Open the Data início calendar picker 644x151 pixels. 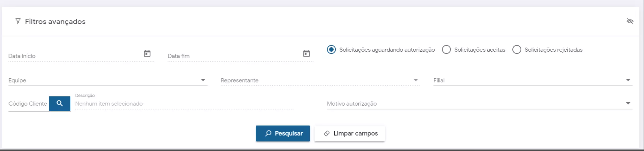147,54
